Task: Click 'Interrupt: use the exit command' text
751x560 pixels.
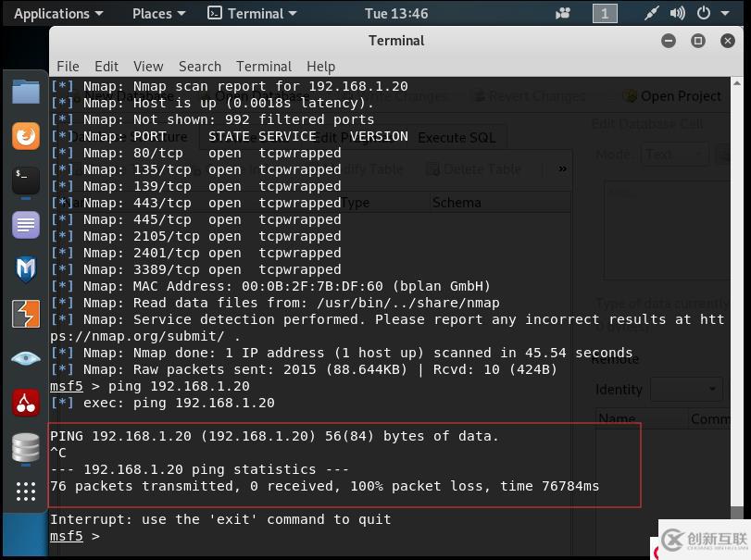Action: (x=220, y=519)
